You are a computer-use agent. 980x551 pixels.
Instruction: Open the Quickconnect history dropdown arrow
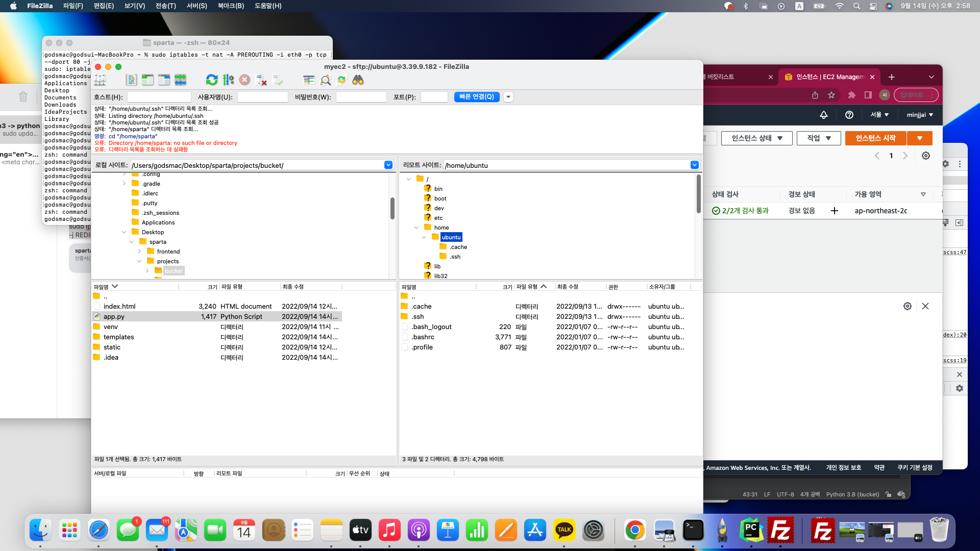tap(508, 97)
